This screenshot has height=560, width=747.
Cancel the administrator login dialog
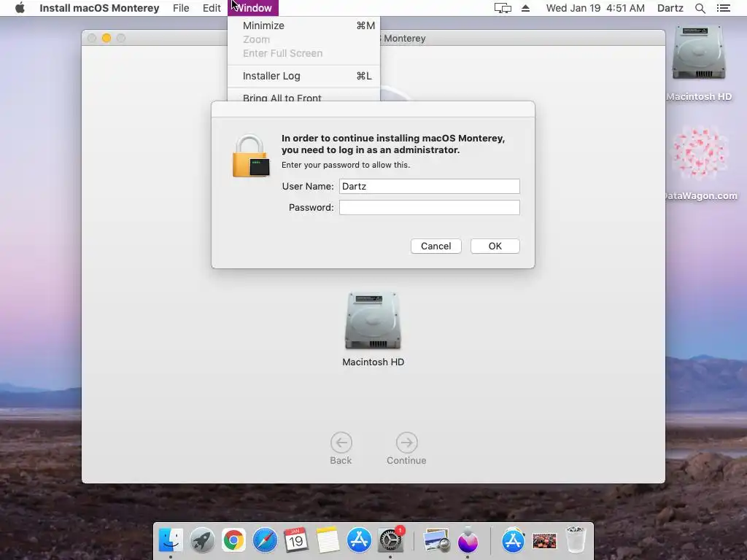pos(436,246)
